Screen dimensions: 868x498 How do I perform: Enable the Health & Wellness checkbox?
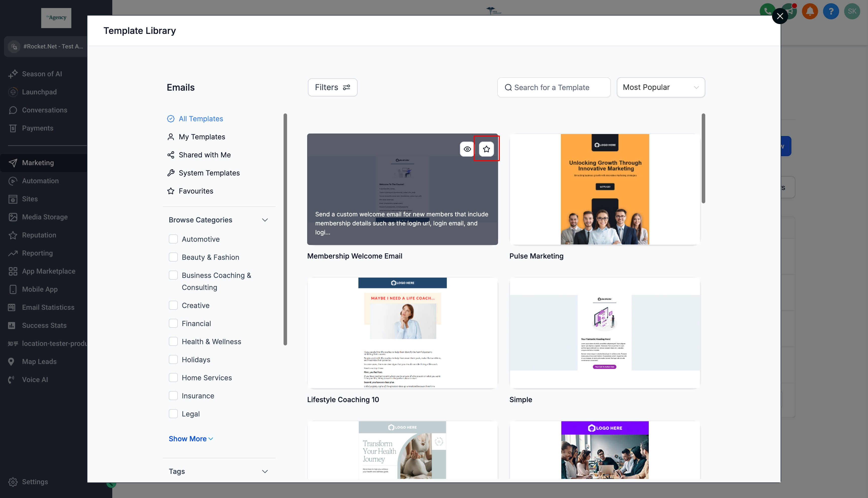173,341
